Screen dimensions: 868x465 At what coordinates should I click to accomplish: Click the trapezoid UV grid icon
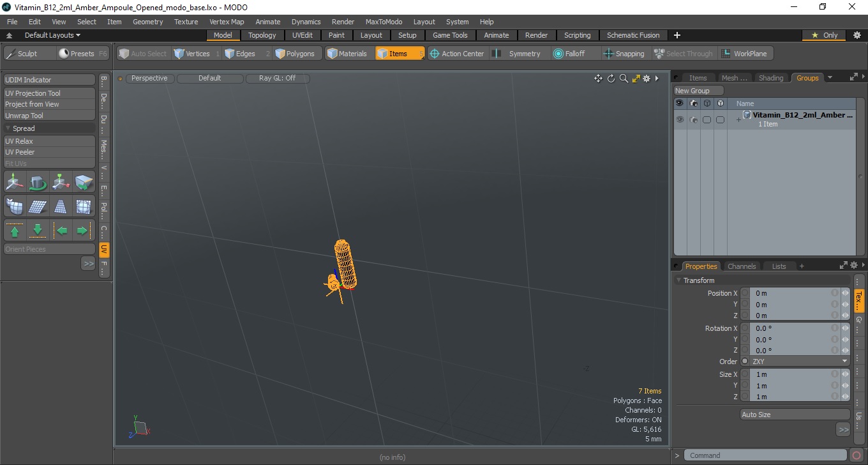[61, 206]
